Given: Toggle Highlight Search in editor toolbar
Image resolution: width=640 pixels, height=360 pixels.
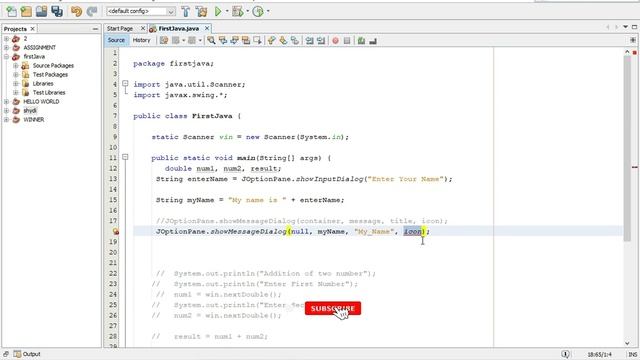Looking at the screenshot, I should [246, 40].
